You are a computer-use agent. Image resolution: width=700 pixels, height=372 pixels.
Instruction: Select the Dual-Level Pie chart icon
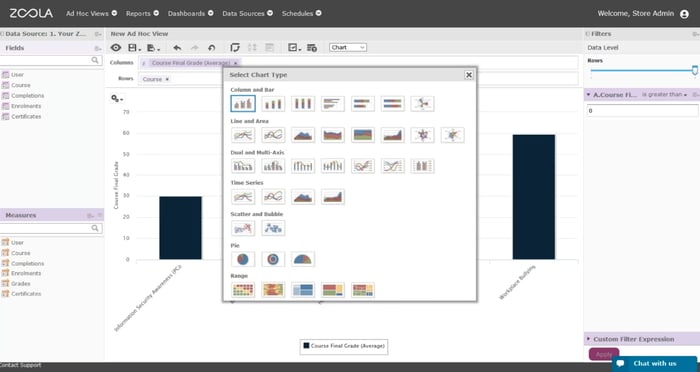tap(273, 259)
